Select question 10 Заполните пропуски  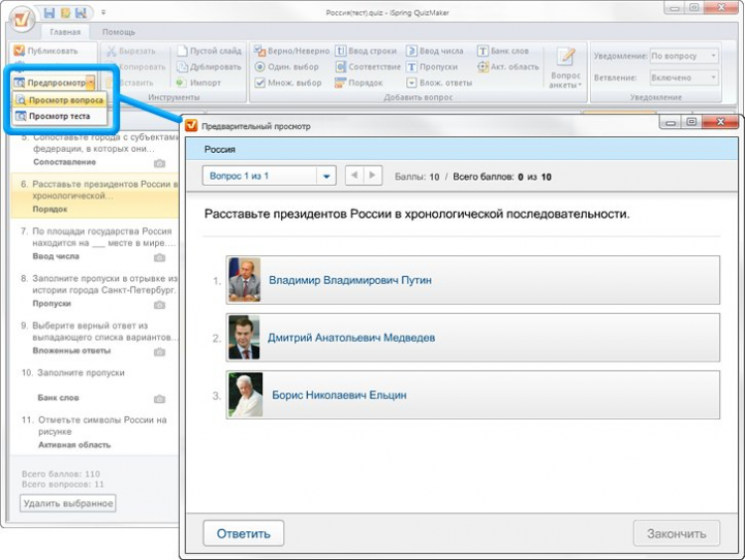(x=94, y=384)
